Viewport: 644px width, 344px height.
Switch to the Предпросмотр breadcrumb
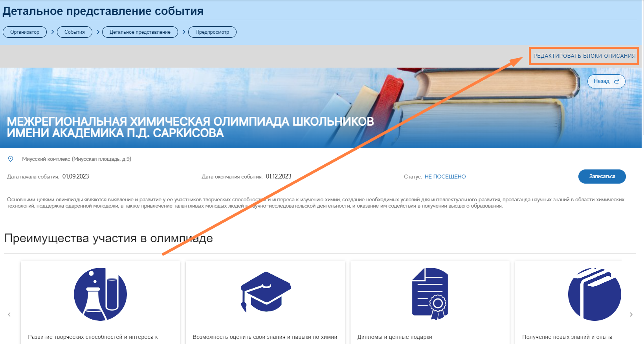pyautogui.click(x=212, y=32)
